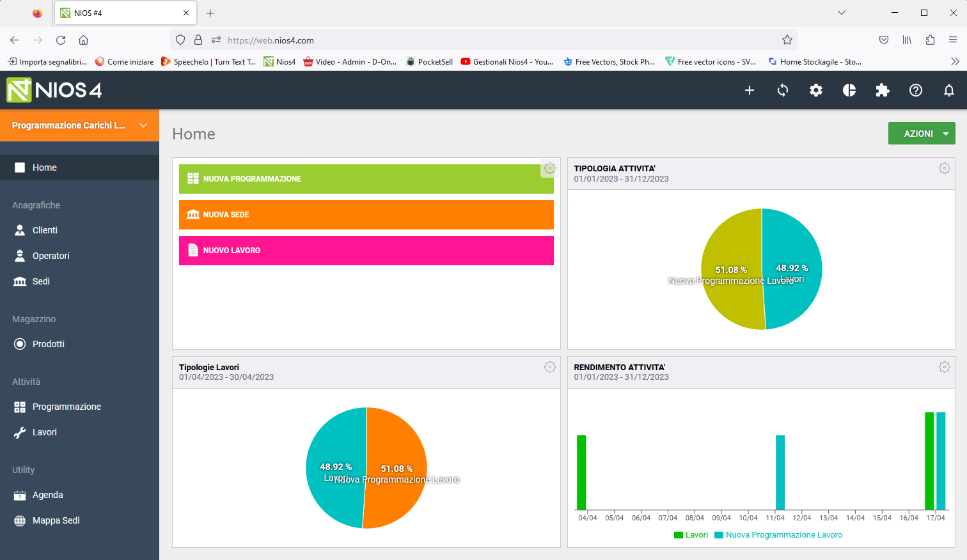Click the Nuovo Lavoro pink button
The width and height of the screenshot is (967, 560).
click(366, 251)
